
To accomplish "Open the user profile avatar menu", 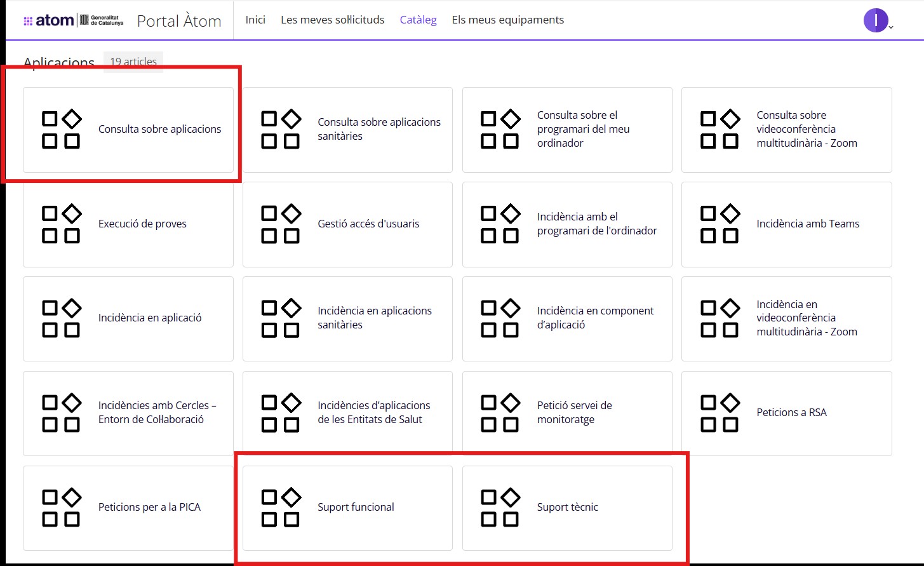I will tap(876, 21).
